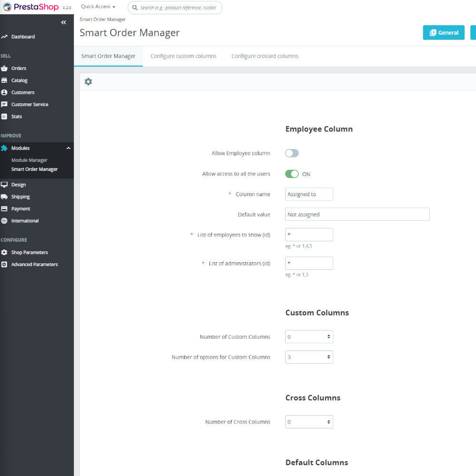Click the Shop Parameters gear icon
This screenshot has height=476, width=476.
pos(4,252)
